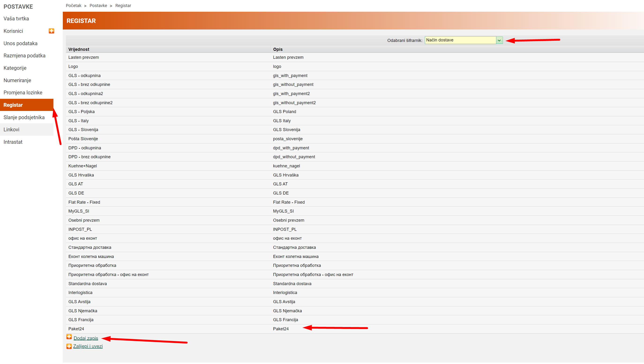Select the Paket24 row
The image size is (644, 364).
click(x=76, y=329)
